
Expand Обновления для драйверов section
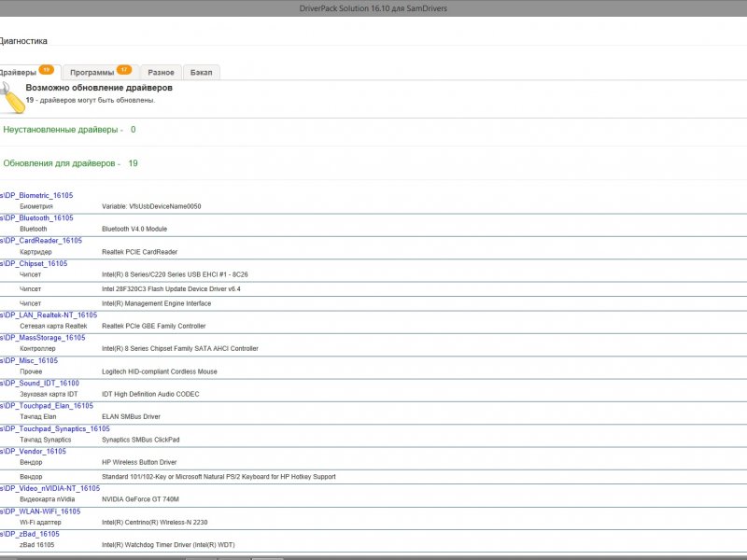coord(71,163)
